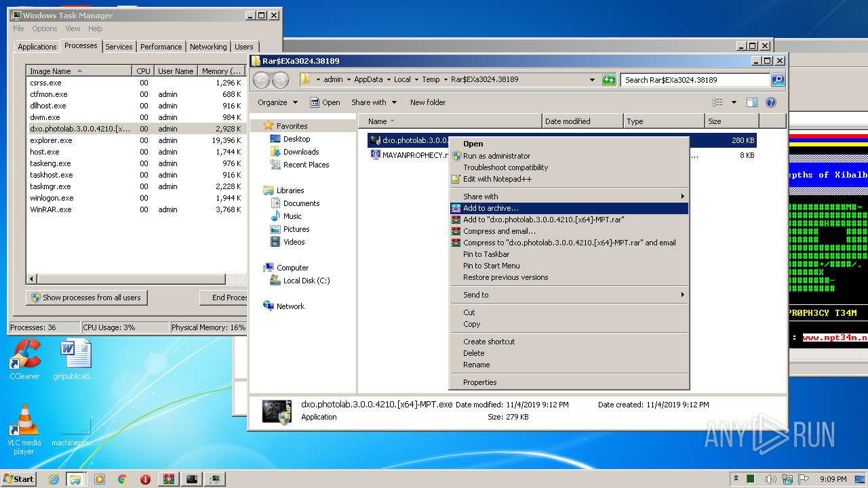Switch to Networking tab in Task Manager
The height and width of the screenshot is (488, 868).
coord(208,47)
